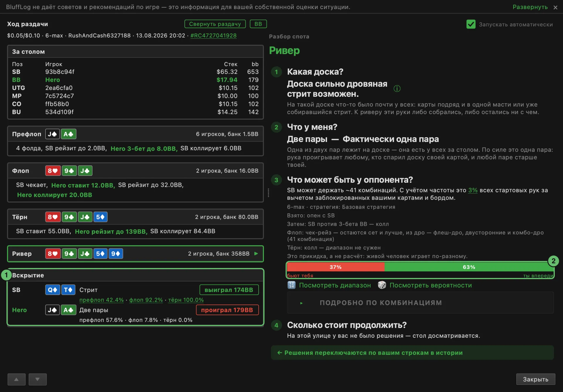Click the SB 'префлоп 42.4%' equity link
The image size is (563, 392).
pyautogui.click(x=101, y=300)
